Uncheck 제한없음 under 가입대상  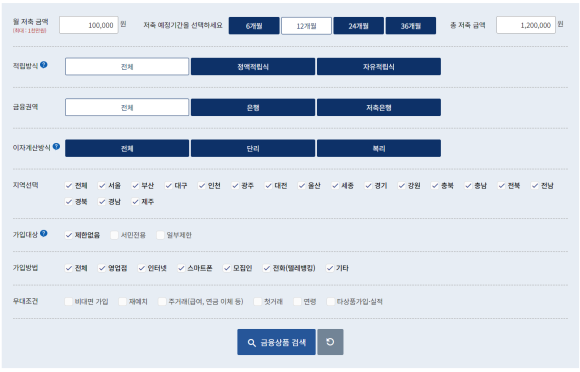[x=69, y=235]
